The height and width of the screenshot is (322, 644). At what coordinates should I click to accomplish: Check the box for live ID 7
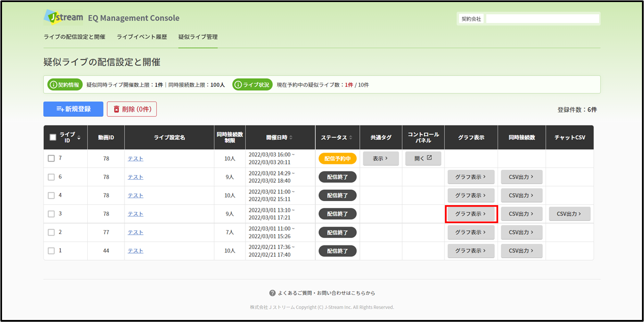click(x=51, y=158)
